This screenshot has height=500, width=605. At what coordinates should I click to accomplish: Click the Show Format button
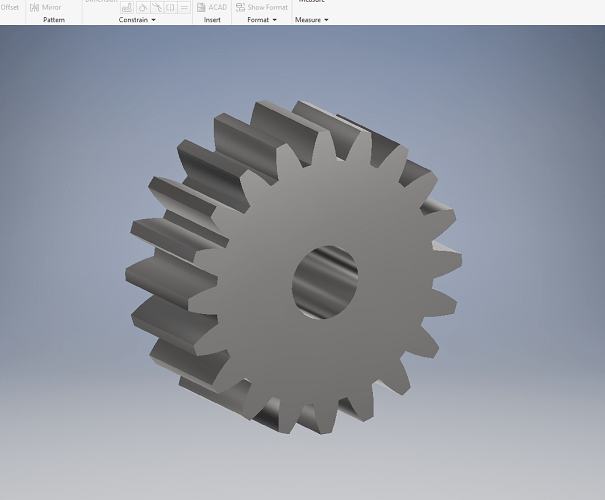(x=262, y=7)
